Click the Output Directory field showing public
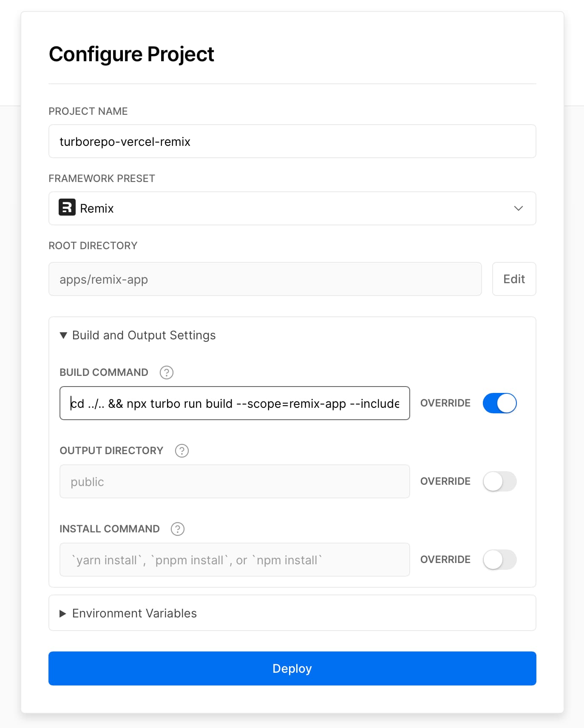The width and height of the screenshot is (584, 728). (x=235, y=481)
